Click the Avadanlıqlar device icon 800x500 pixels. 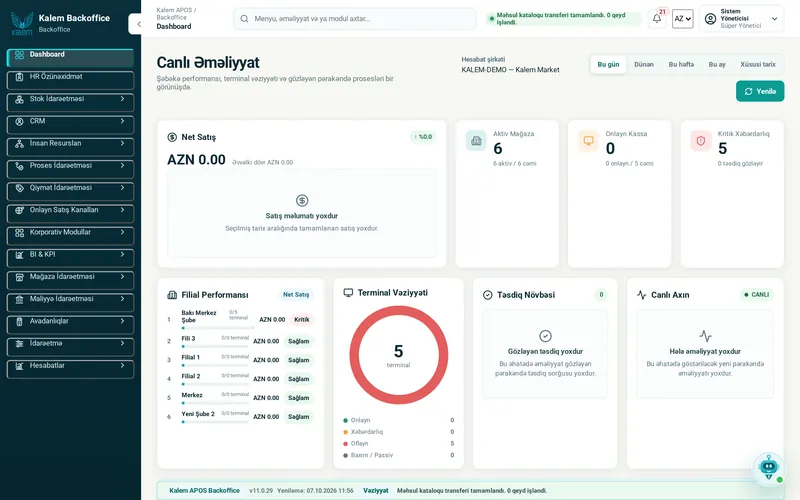[x=19, y=321]
